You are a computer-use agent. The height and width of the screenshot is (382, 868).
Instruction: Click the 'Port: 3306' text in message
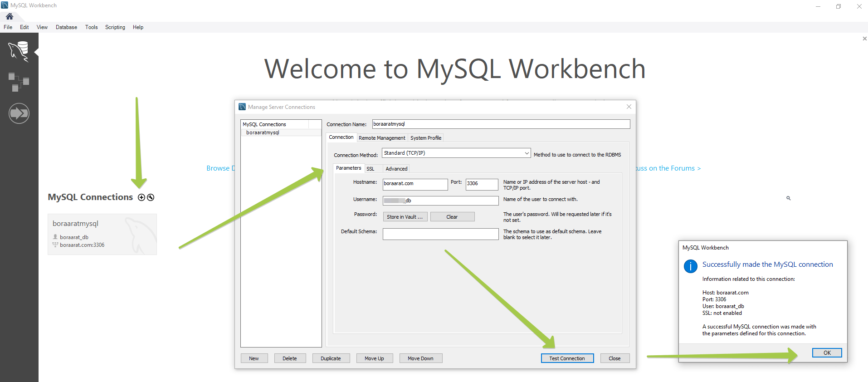714,299
